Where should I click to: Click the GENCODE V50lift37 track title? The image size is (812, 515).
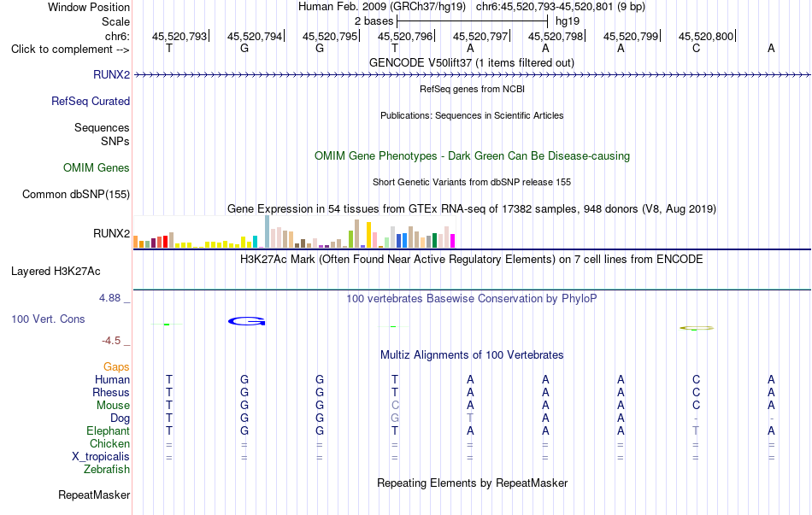point(472,62)
